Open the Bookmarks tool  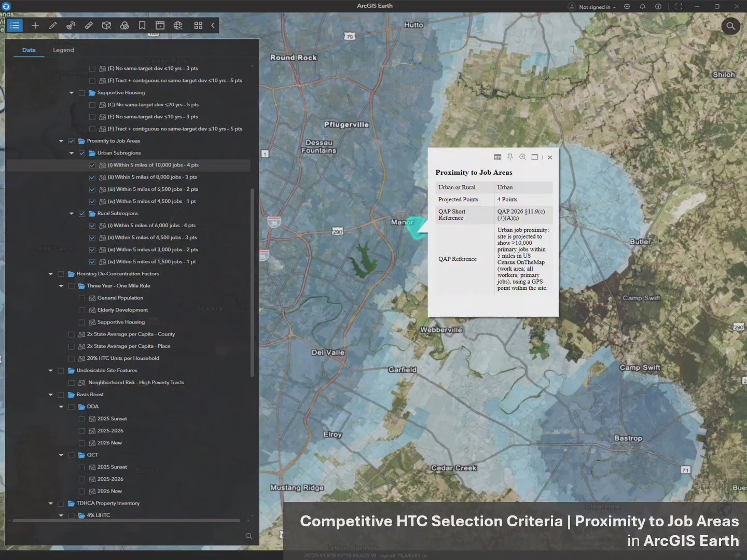[x=142, y=25]
